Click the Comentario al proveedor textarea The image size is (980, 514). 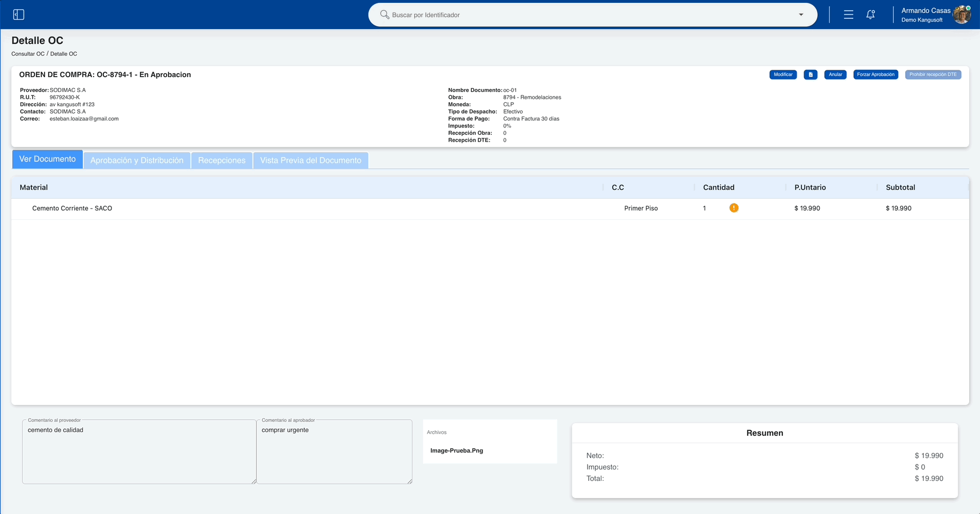(x=139, y=452)
